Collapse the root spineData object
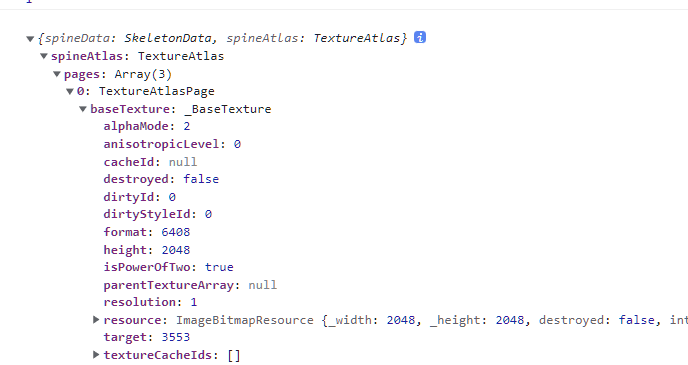 (x=30, y=39)
